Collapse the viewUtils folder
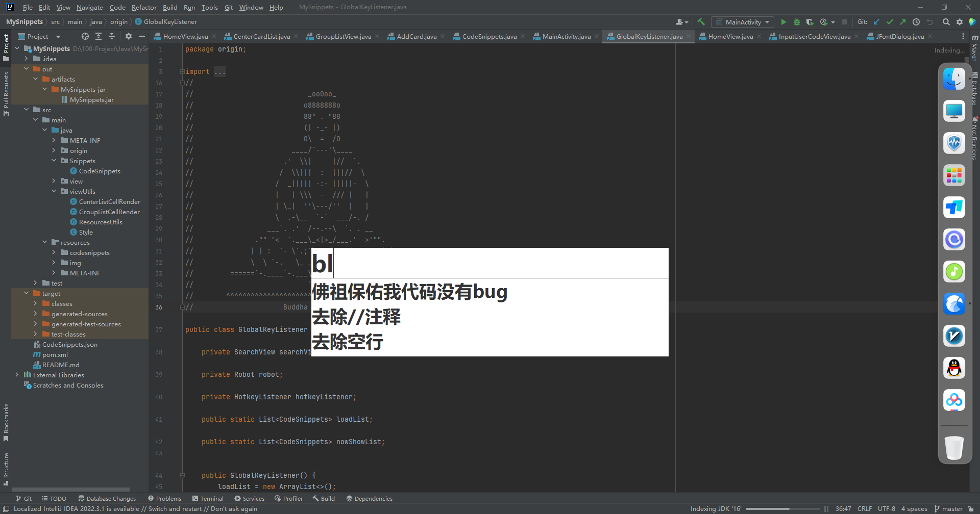The width and height of the screenshot is (980, 514). pyautogui.click(x=54, y=191)
